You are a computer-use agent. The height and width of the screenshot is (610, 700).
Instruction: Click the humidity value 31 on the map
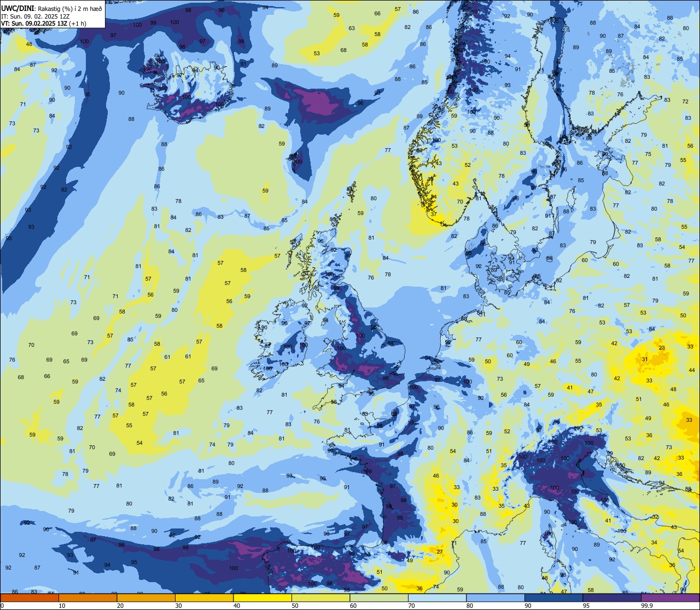(x=645, y=359)
